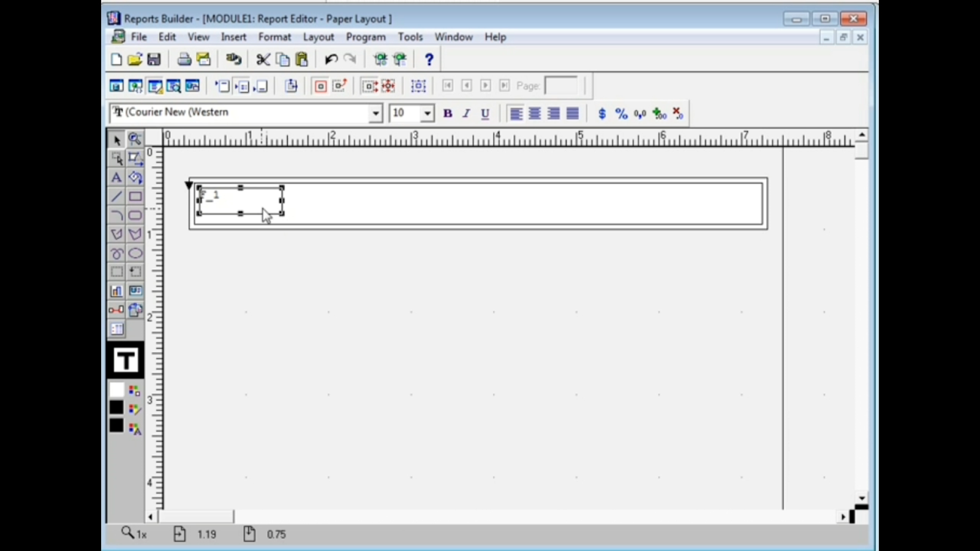Viewport: 980px width, 551px height.
Task: Apply currency format to selection
Action: click(601, 113)
